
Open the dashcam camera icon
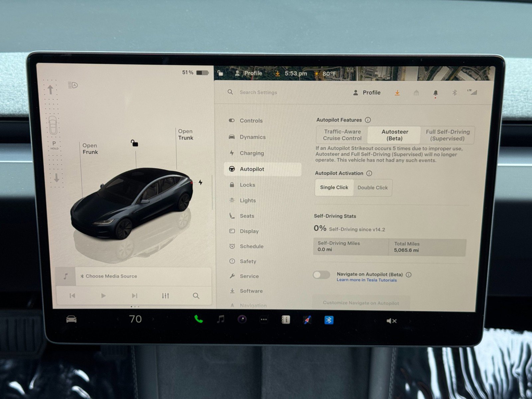(x=242, y=320)
